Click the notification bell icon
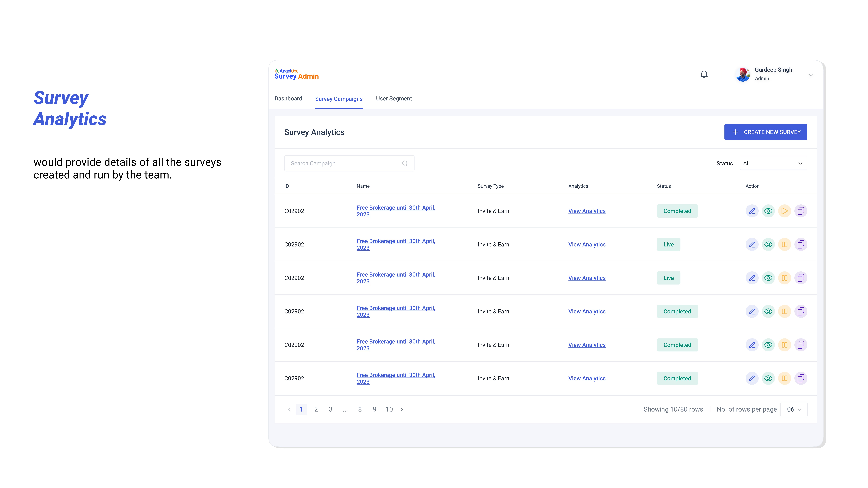The height and width of the screenshot is (488, 868). click(704, 74)
